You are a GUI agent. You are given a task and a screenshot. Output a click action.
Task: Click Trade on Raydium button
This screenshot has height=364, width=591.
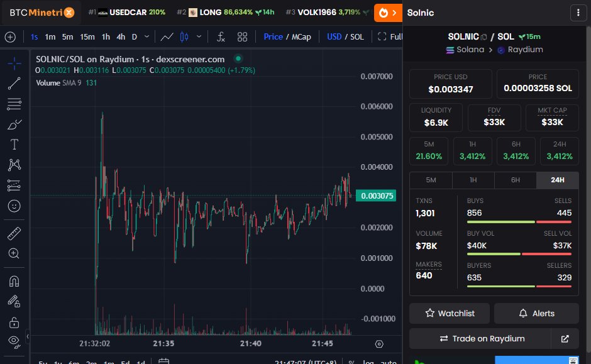(480, 339)
